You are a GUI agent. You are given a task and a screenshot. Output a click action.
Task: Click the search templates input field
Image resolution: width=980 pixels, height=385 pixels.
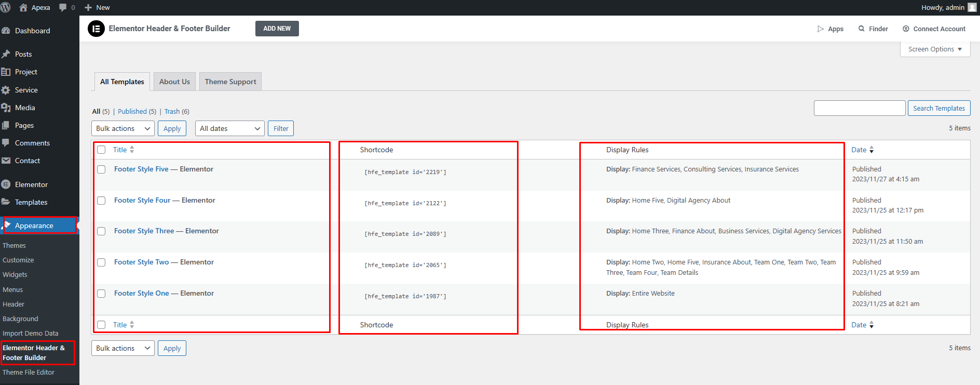click(x=860, y=108)
